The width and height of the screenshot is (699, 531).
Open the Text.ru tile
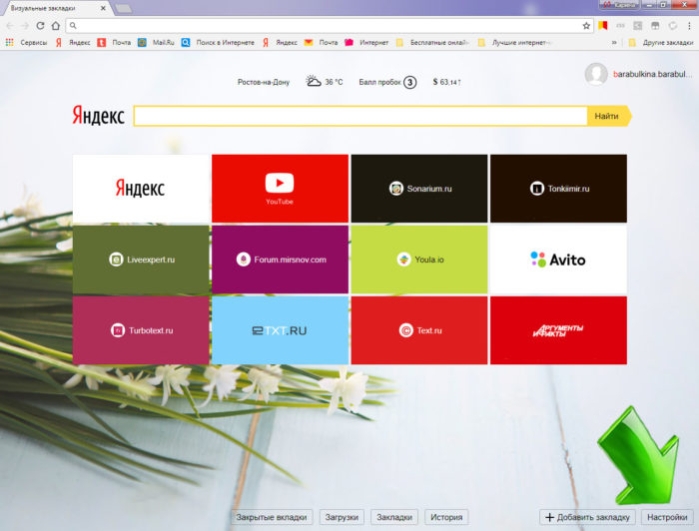click(x=419, y=330)
